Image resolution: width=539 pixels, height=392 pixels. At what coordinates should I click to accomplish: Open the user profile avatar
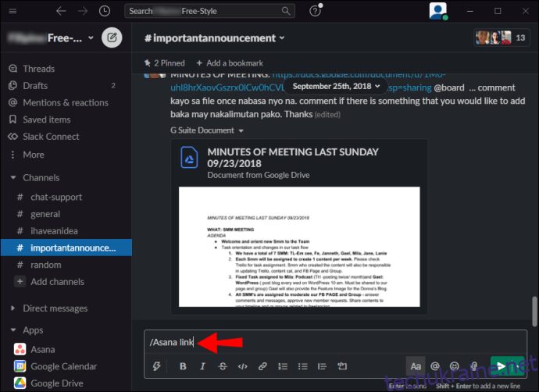pos(438,11)
